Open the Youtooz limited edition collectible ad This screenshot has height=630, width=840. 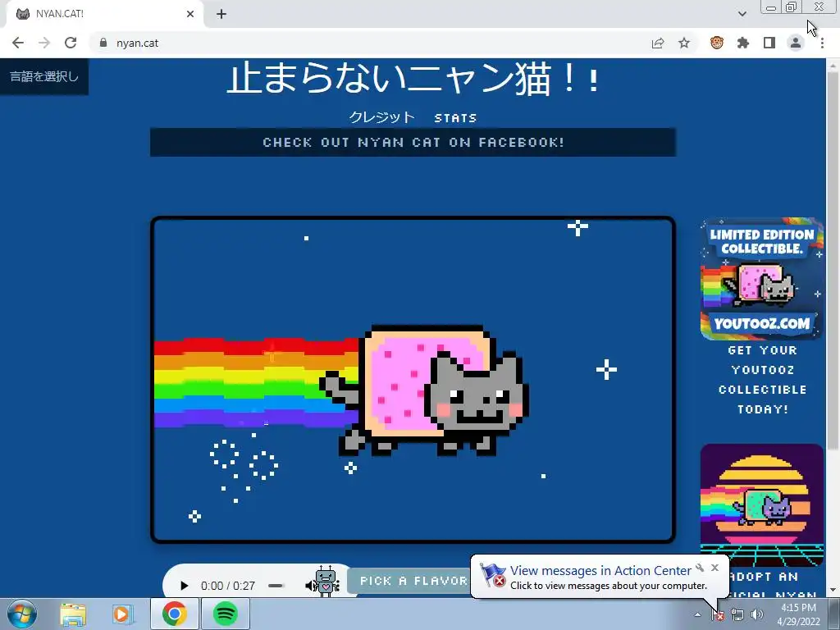point(762,279)
